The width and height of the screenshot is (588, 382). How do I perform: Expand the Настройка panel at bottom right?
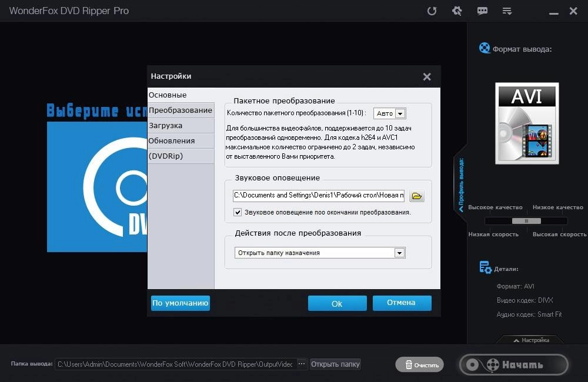[531, 340]
